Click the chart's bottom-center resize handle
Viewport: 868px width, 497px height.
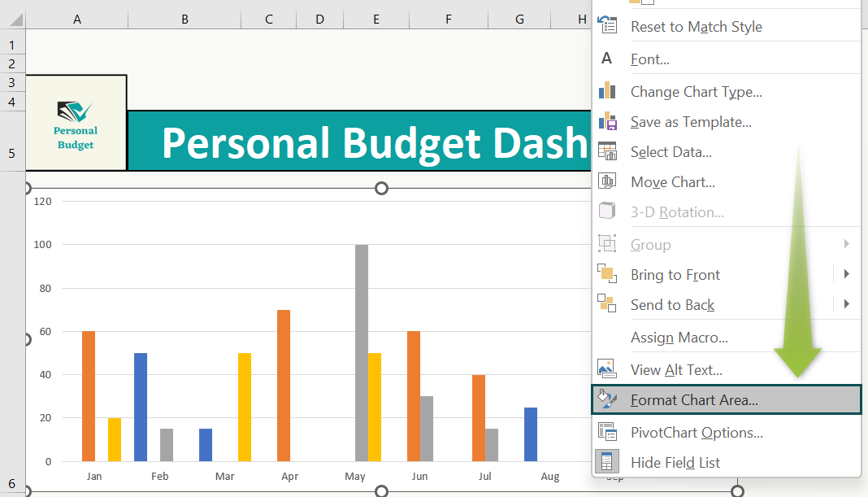pyautogui.click(x=381, y=491)
